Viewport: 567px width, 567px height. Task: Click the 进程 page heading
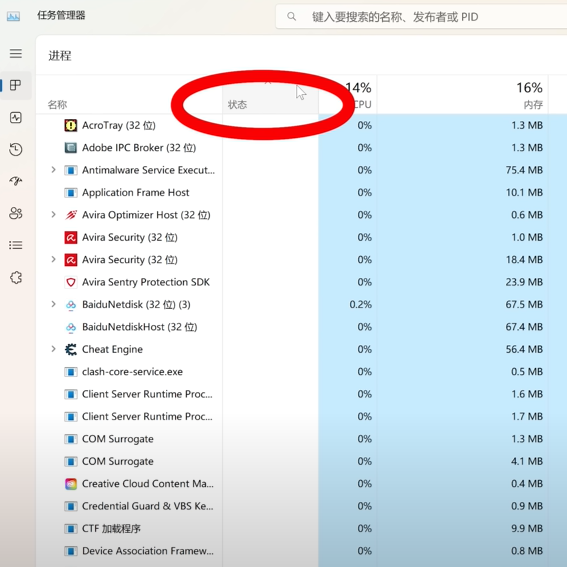tap(60, 56)
